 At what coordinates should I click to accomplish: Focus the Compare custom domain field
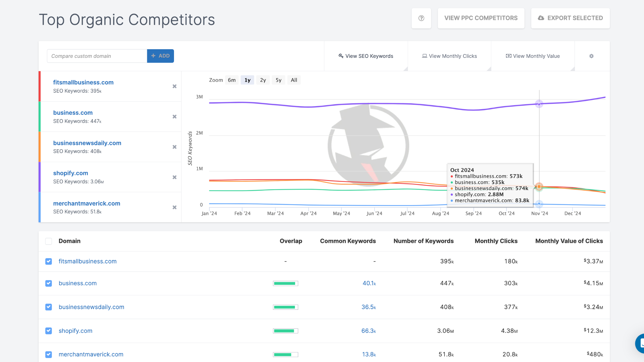pyautogui.click(x=97, y=56)
